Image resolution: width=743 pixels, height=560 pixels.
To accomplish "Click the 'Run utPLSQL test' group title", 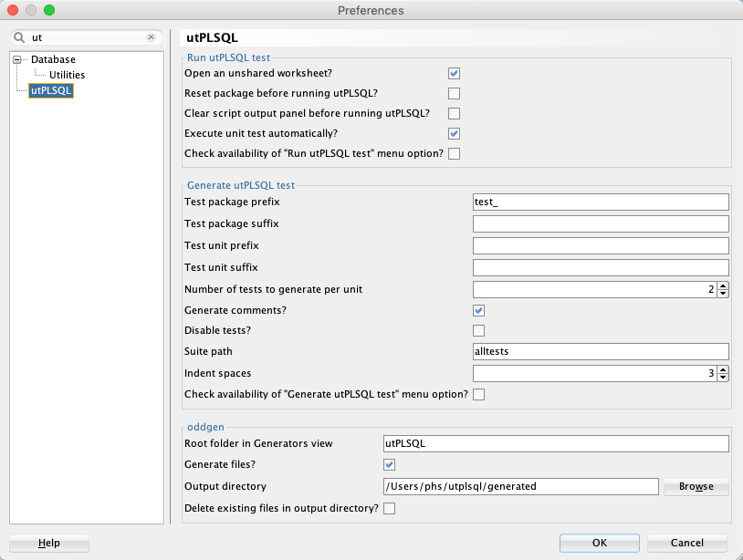I will click(x=228, y=57).
